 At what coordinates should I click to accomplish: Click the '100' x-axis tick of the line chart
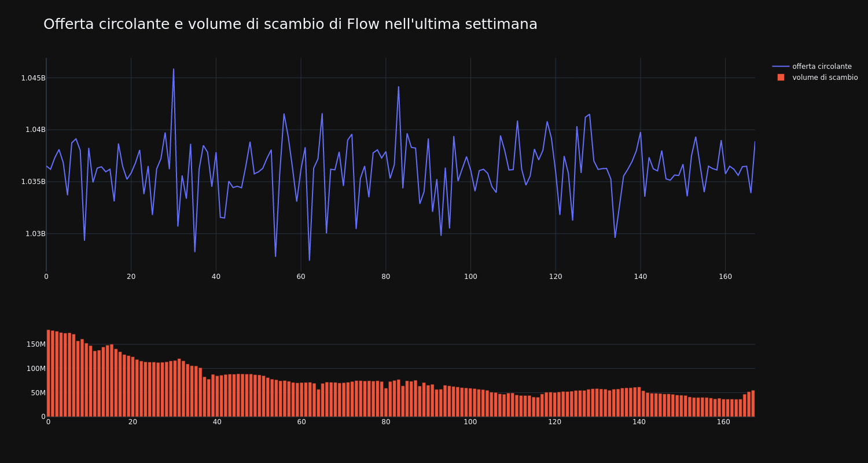click(470, 277)
